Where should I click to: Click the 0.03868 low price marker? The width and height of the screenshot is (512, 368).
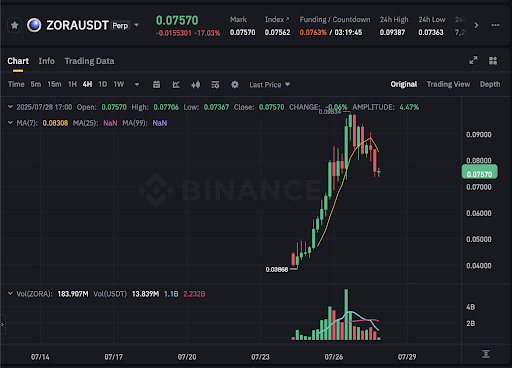coord(277,269)
